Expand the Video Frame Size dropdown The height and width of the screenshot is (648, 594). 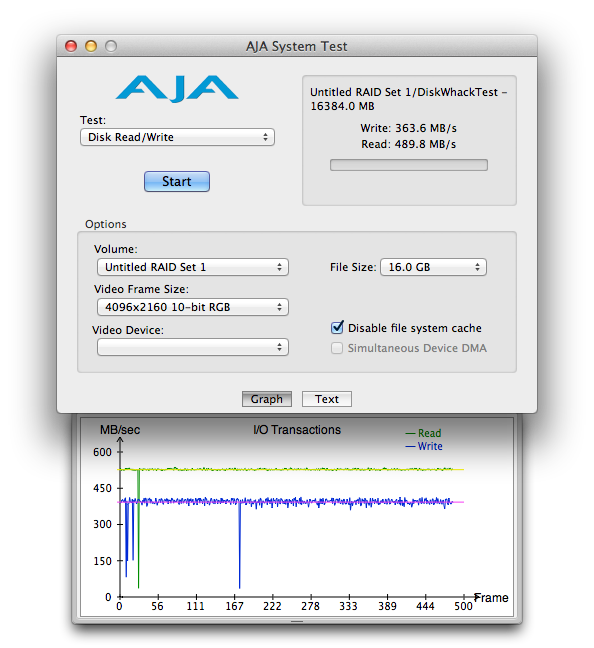193,307
